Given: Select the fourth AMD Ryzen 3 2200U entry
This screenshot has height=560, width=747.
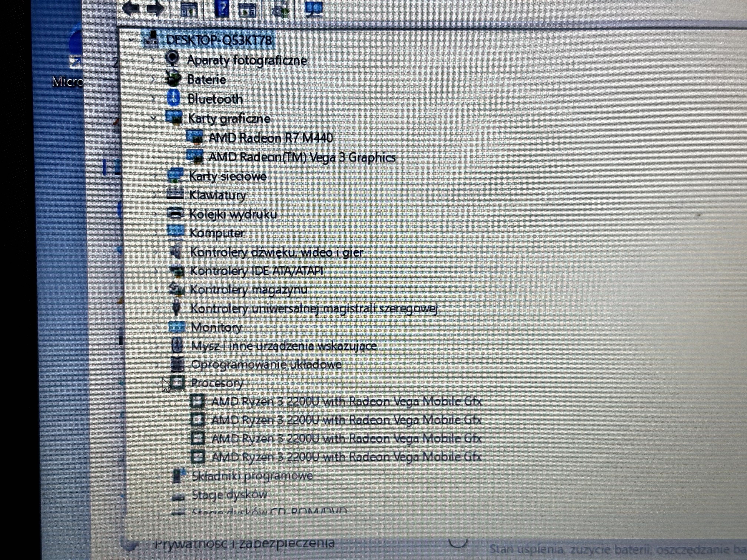Looking at the screenshot, I should coord(346,457).
